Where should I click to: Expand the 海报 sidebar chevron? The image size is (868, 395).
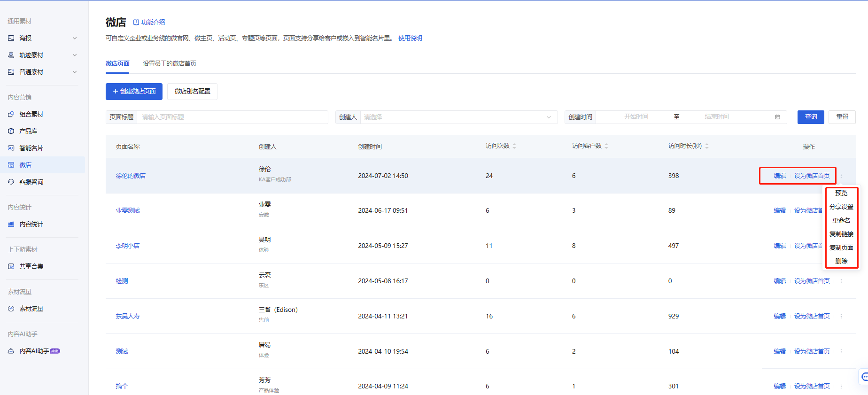(x=75, y=38)
